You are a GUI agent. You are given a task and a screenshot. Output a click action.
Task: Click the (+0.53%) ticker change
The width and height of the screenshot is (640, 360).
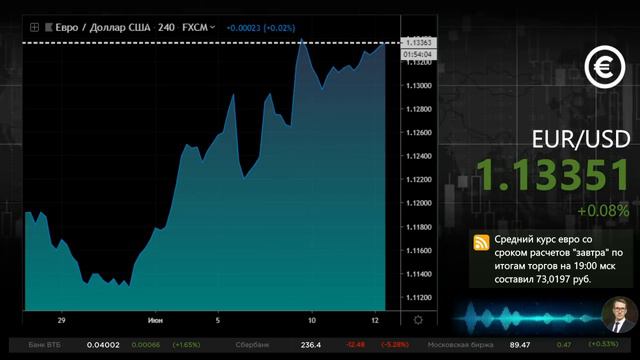tap(603, 344)
